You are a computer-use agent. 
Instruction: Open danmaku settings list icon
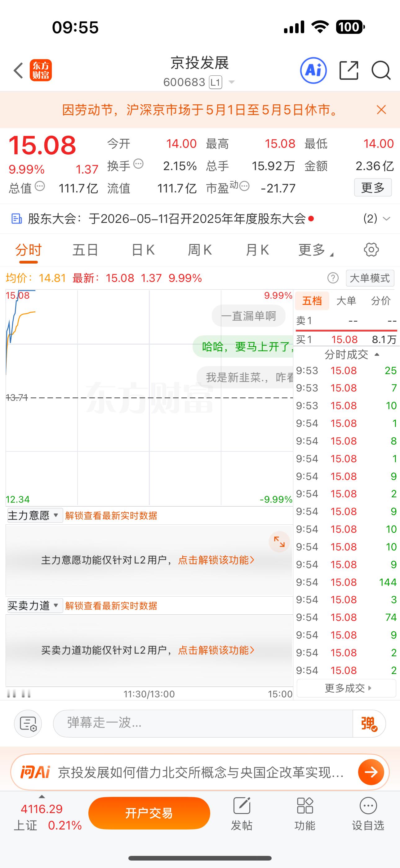tap(28, 724)
